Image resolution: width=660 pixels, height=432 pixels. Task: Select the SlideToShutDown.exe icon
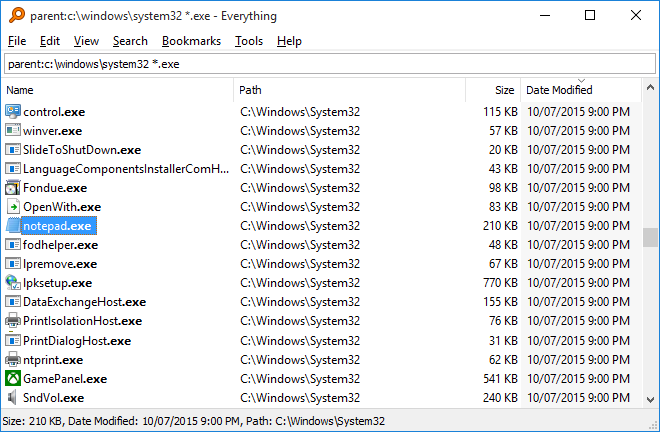13,149
